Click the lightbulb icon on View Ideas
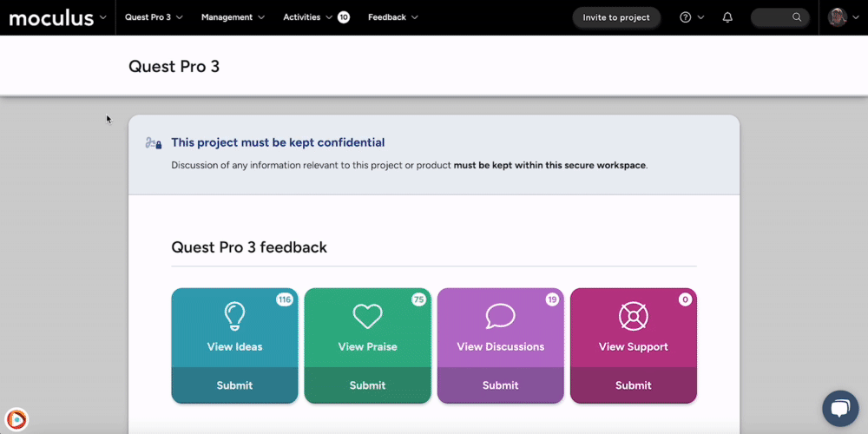 pyautogui.click(x=234, y=316)
